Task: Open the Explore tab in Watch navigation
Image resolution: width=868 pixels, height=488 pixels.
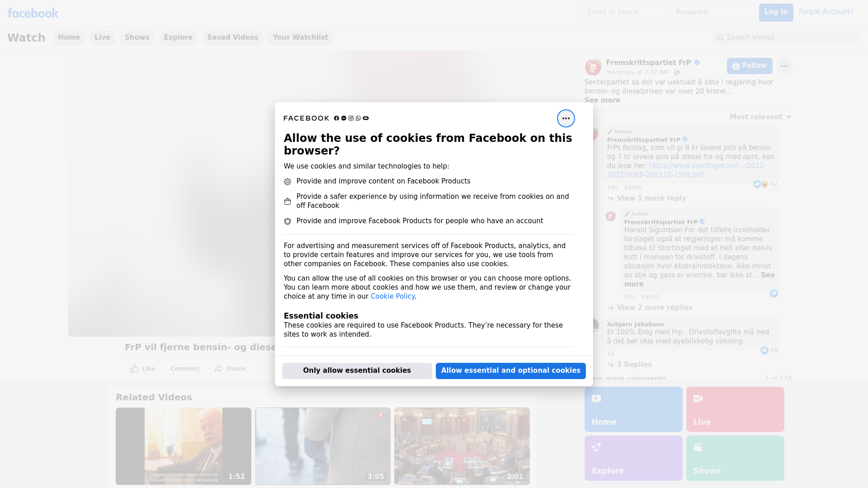Action: [178, 38]
